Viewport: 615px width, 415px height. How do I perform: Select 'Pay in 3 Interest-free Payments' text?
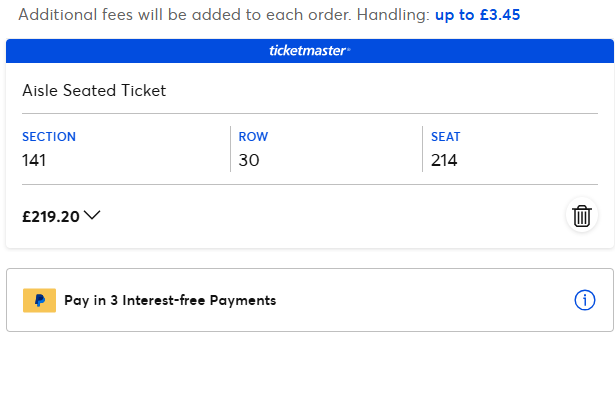170,300
